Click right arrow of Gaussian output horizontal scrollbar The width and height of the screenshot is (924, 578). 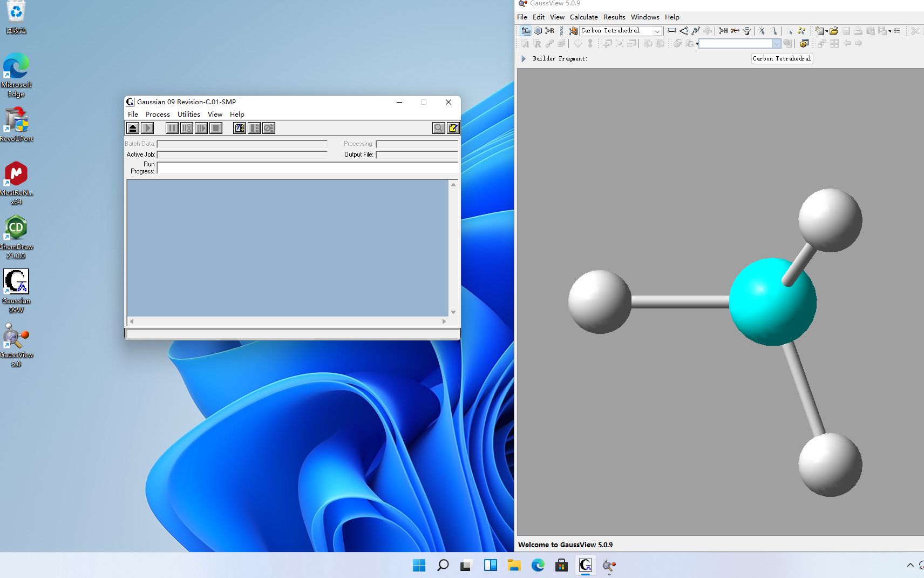444,321
